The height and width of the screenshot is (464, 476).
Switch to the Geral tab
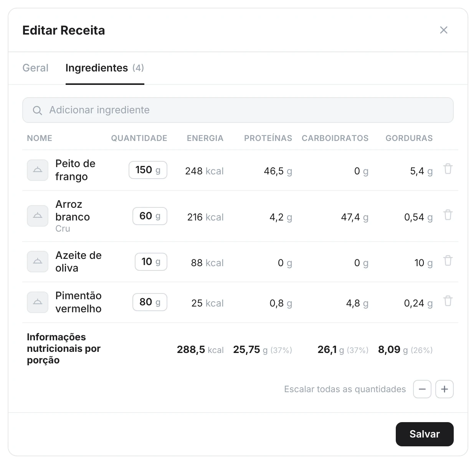(35, 68)
